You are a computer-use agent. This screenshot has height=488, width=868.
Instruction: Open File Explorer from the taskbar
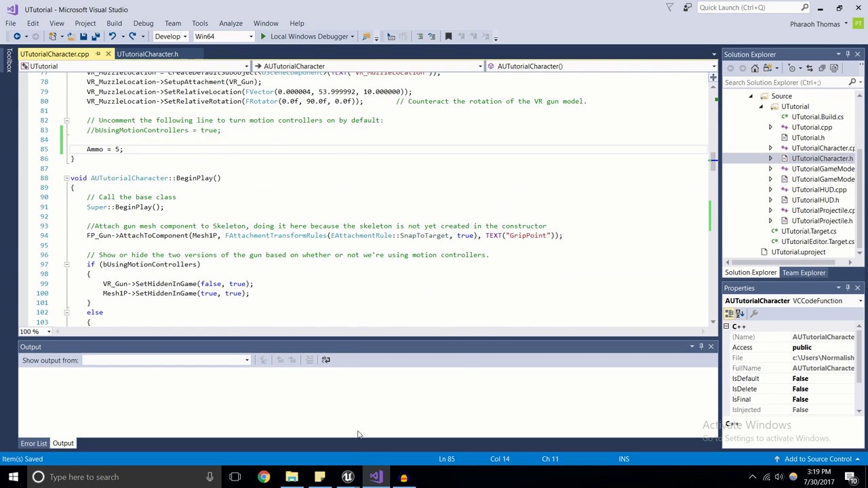[292, 477]
